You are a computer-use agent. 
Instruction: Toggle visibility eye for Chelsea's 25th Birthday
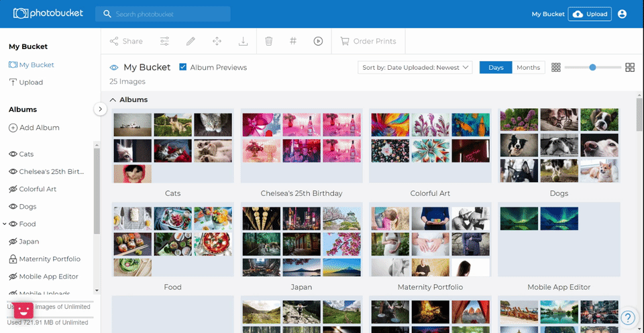13,171
